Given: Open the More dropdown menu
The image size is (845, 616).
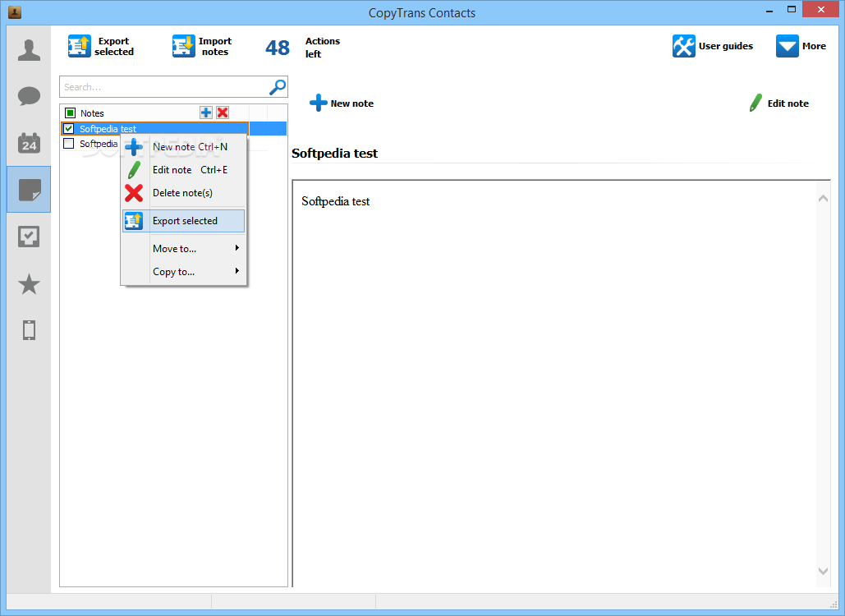Looking at the screenshot, I should 801,46.
